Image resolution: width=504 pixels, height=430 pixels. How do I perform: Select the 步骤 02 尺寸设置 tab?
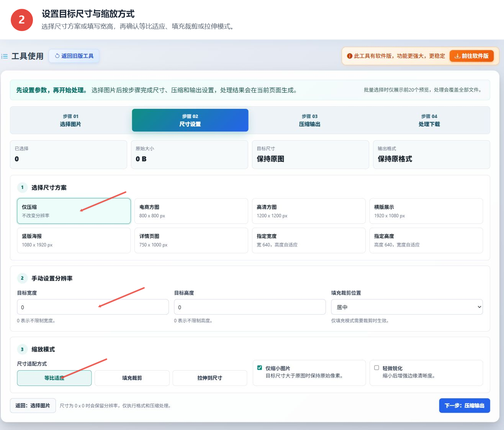click(x=190, y=120)
